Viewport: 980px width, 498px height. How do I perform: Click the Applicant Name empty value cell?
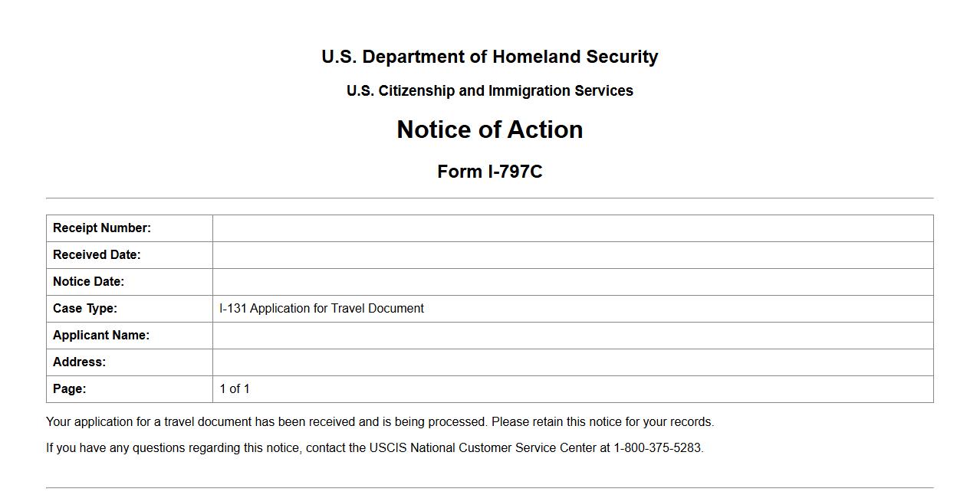click(x=573, y=336)
